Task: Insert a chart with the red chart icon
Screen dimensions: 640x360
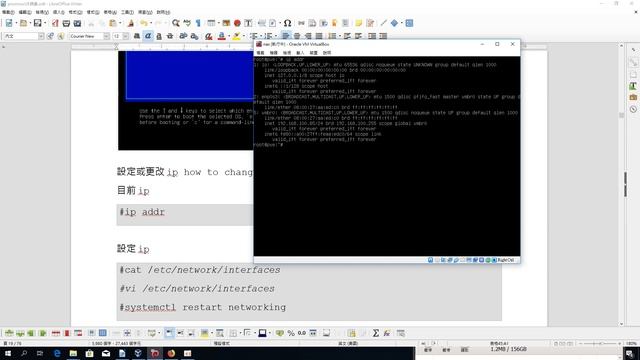Action: (x=237, y=23)
